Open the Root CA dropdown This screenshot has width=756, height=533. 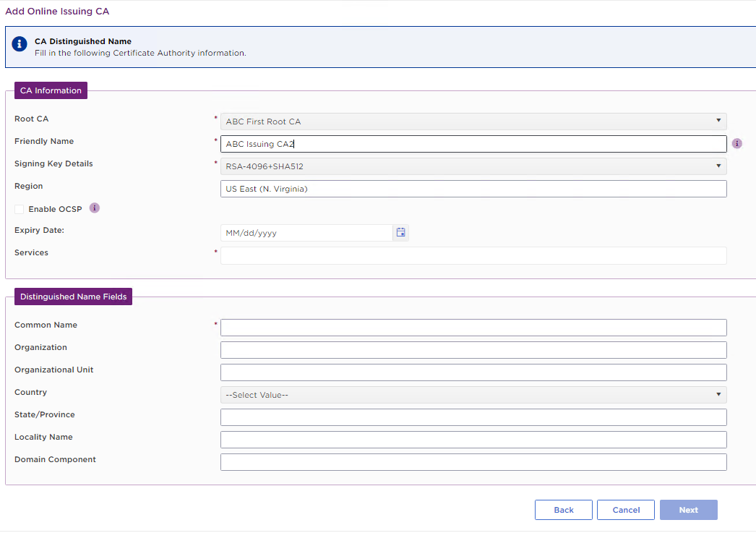(x=473, y=121)
